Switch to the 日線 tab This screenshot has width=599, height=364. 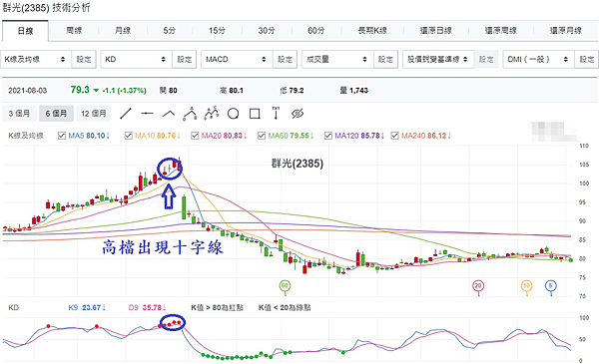pyautogui.click(x=25, y=31)
